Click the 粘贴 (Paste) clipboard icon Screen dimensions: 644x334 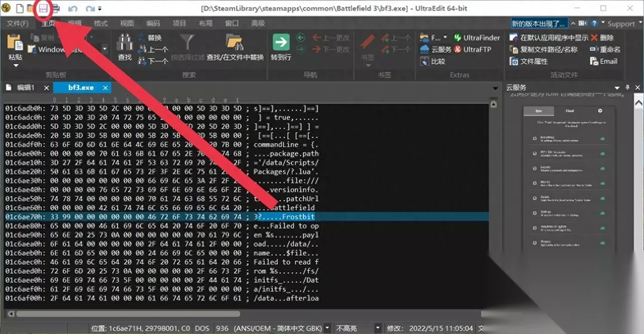(x=15, y=43)
